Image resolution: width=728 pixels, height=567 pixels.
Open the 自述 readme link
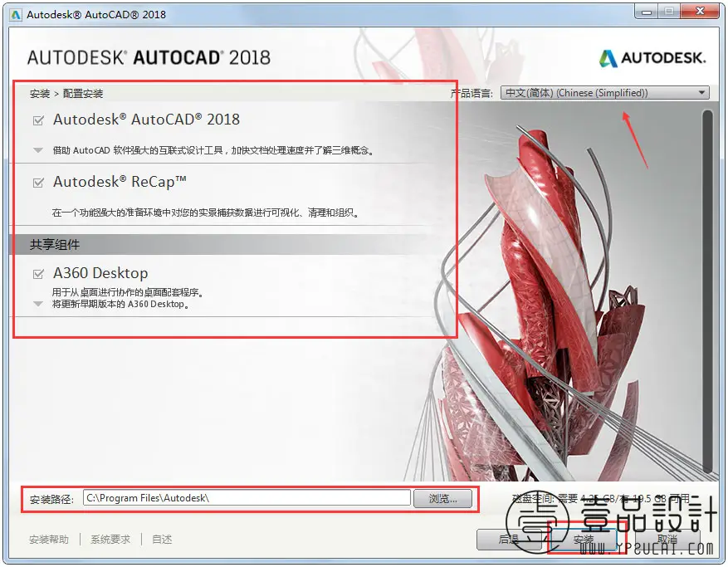(162, 539)
